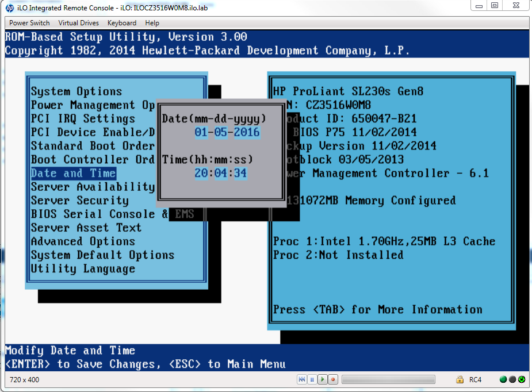The height and width of the screenshot is (392, 532).
Task: Select BIOS Serial Console & EMS entry
Action: (x=112, y=214)
